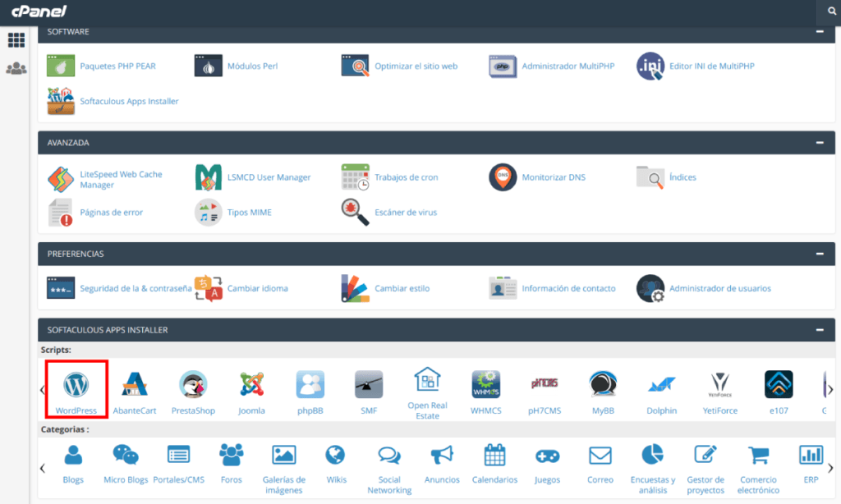Select the WHMCS script icon
841x504 pixels.
pyautogui.click(x=486, y=384)
